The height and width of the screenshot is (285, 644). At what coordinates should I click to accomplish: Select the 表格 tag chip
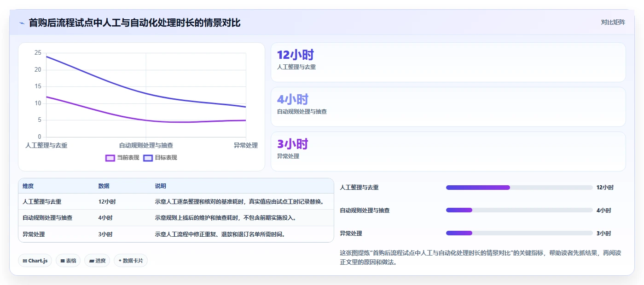click(x=68, y=261)
